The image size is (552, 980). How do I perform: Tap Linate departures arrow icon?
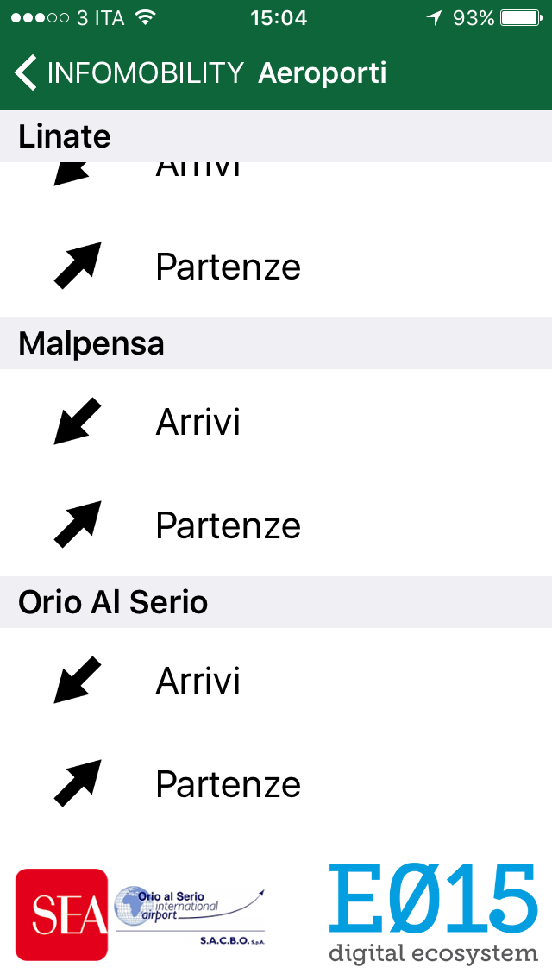click(x=78, y=266)
